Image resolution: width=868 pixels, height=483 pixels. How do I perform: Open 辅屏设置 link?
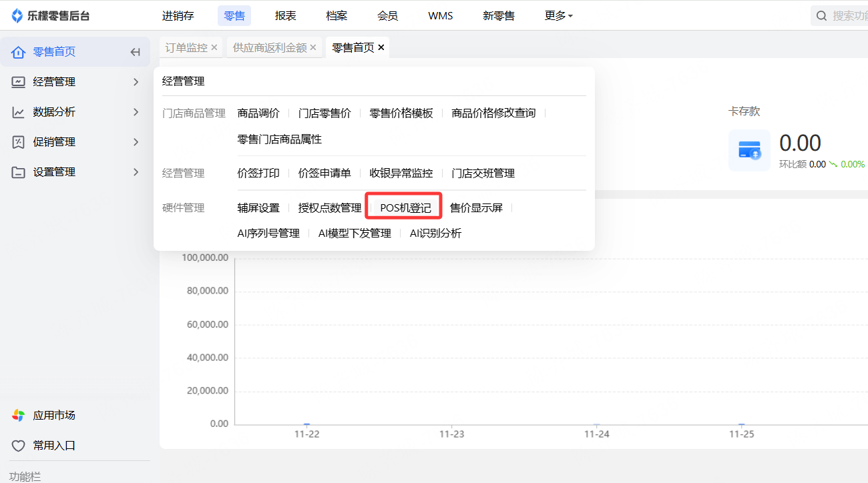click(258, 208)
